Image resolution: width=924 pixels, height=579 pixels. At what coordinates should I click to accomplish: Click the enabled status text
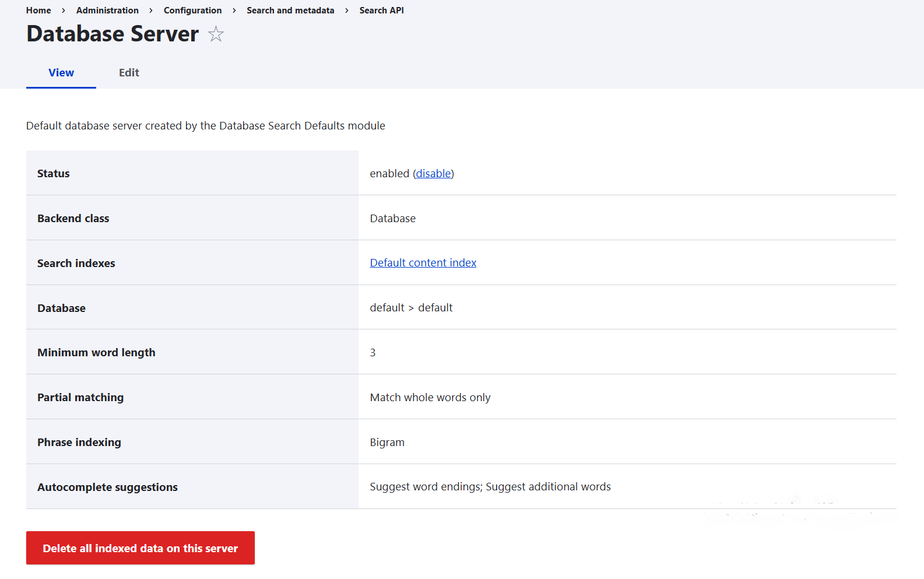[x=389, y=174]
